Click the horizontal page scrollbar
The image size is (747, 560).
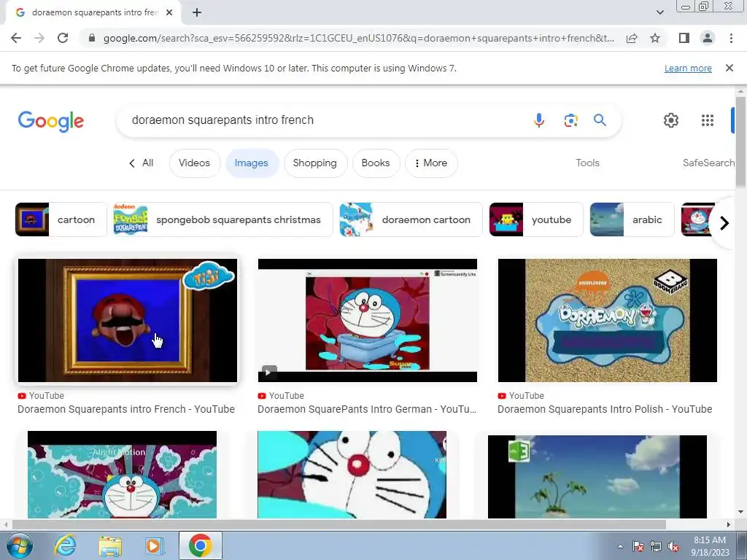pyautogui.click(x=338, y=524)
